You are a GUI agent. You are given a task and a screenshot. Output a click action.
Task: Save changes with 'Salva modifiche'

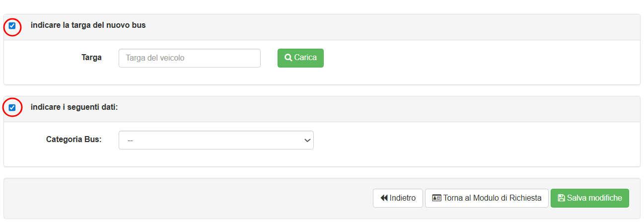coord(589,198)
